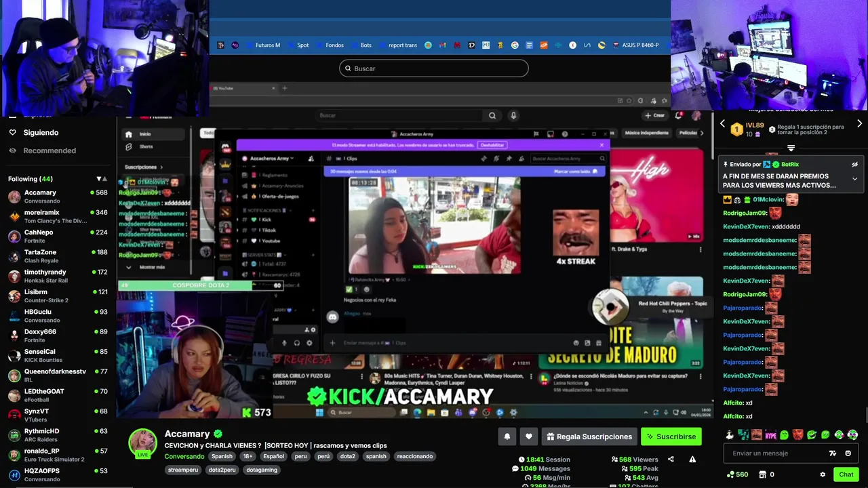
Task: Sort the Following list with arrows
Action: click(x=102, y=179)
